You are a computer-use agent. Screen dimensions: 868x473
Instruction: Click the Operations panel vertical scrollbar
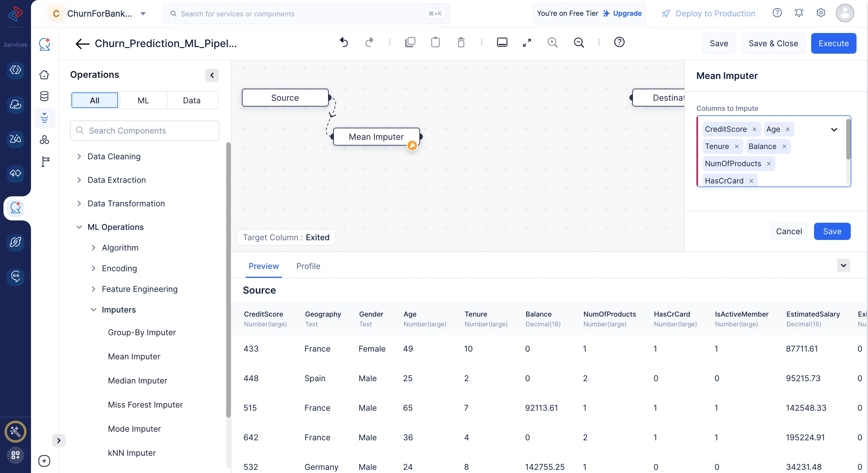(x=228, y=280)
